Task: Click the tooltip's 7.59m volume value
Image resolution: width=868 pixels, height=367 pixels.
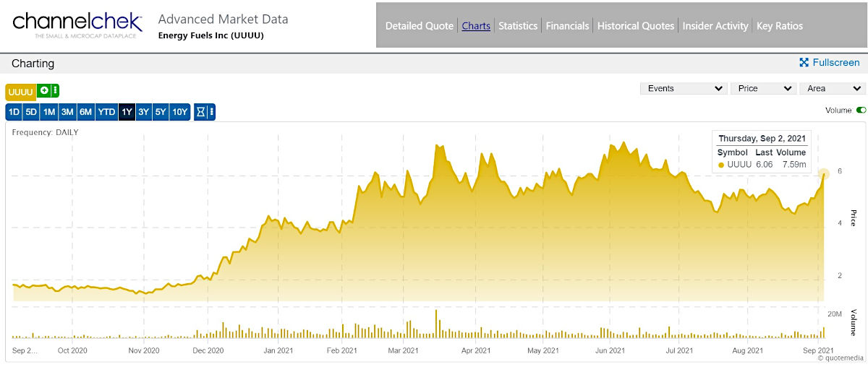Action: pos(794,165)
